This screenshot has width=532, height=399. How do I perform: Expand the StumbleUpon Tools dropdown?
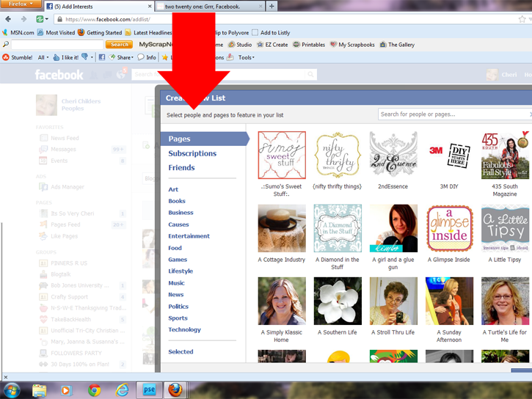246,57
